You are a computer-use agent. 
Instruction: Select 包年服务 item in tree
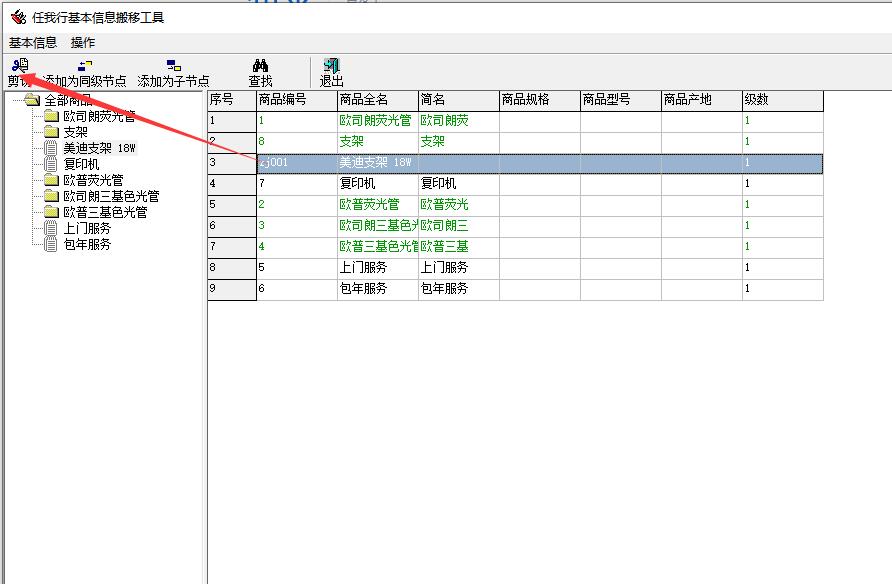(87, 244)
